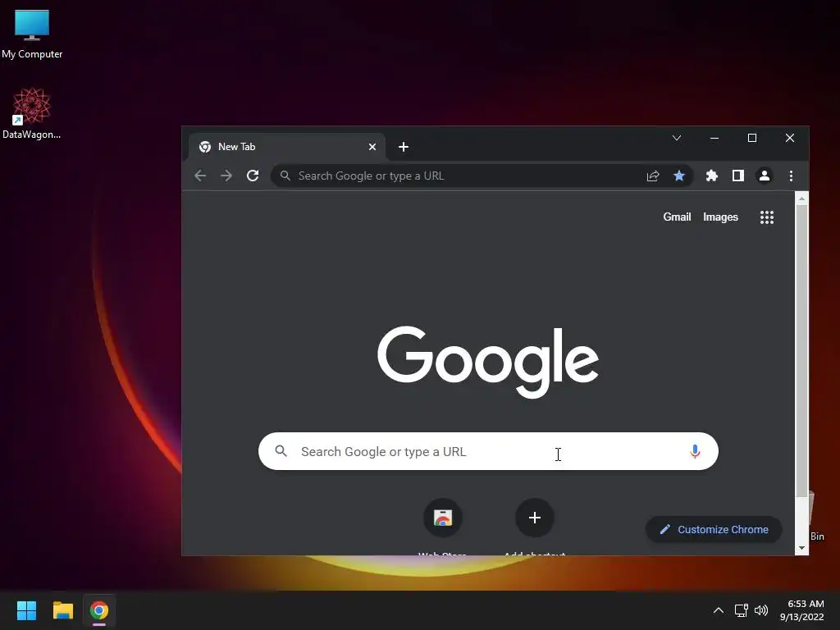Select My Computer desktop icon
The width and height of the screenshot is (840, 630).
coord(32,34)
